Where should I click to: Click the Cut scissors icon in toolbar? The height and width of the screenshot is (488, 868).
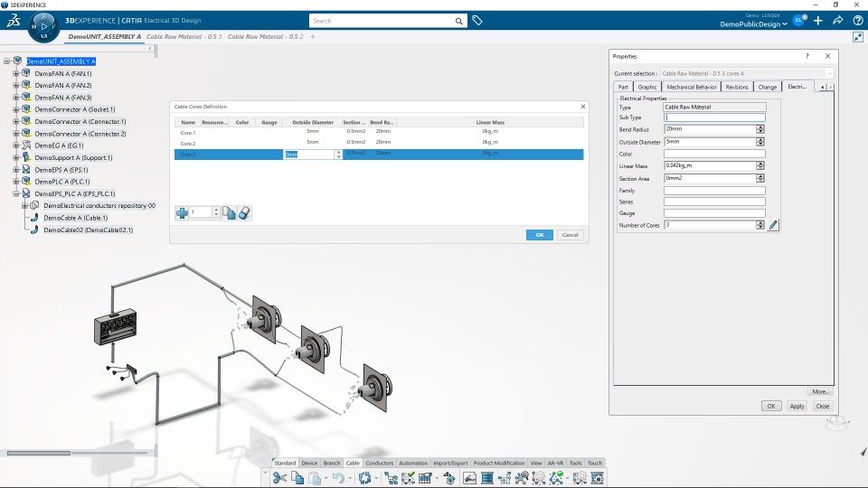click(x=280, y=478)
